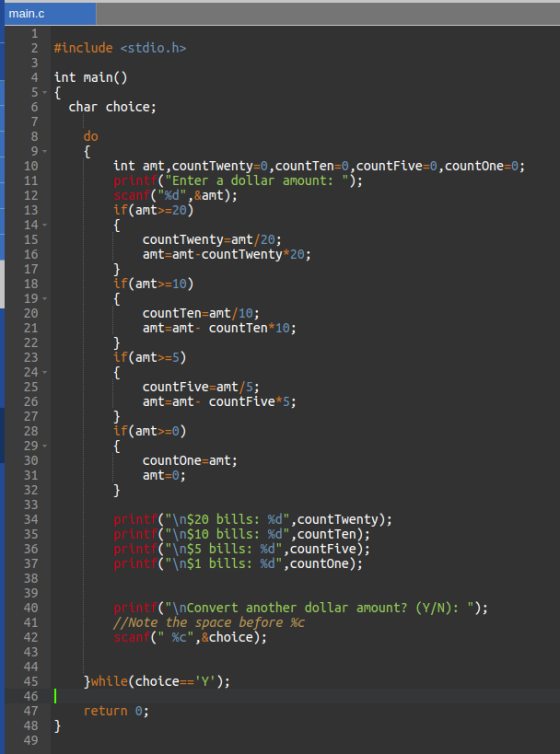Click the printf $1 bills line
Viewport: 560px width, 754px height.
[x=238, y=564]
